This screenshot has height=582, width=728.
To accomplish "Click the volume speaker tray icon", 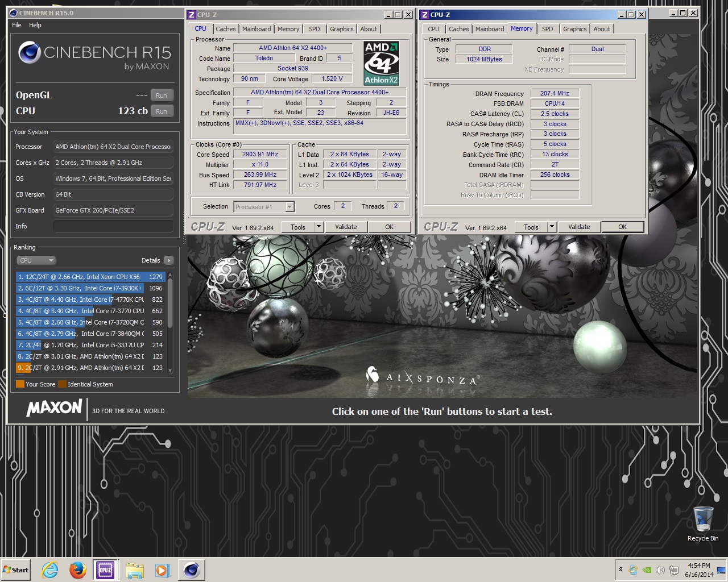I will coord(660,570).
